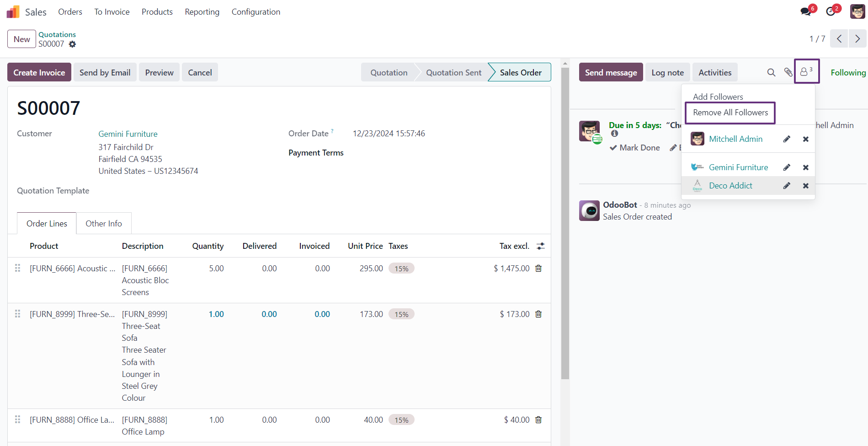Remove Deco Addict follower
868x446 pixels.
coord(806,186)
